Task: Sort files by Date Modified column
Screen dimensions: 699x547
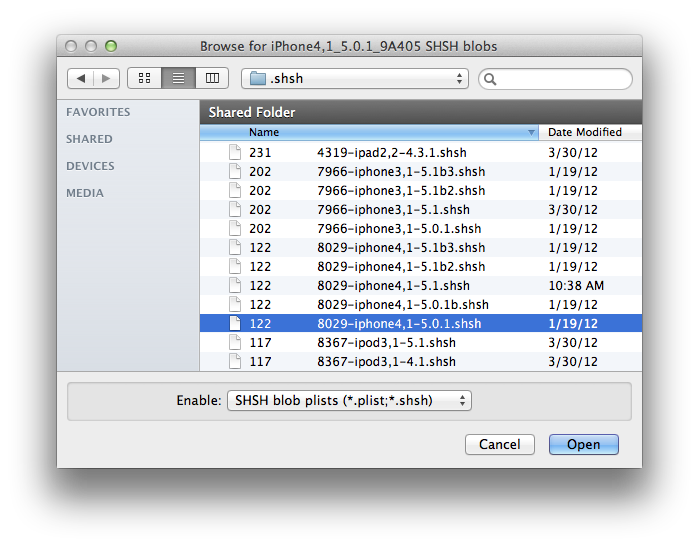Action: (585, 132)
